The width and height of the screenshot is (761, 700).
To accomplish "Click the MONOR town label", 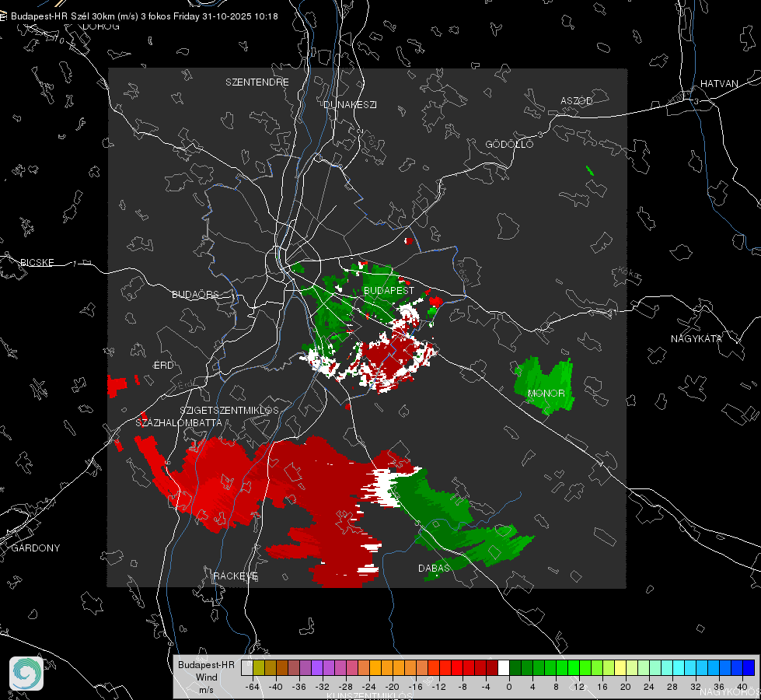I will click(546, 394).
